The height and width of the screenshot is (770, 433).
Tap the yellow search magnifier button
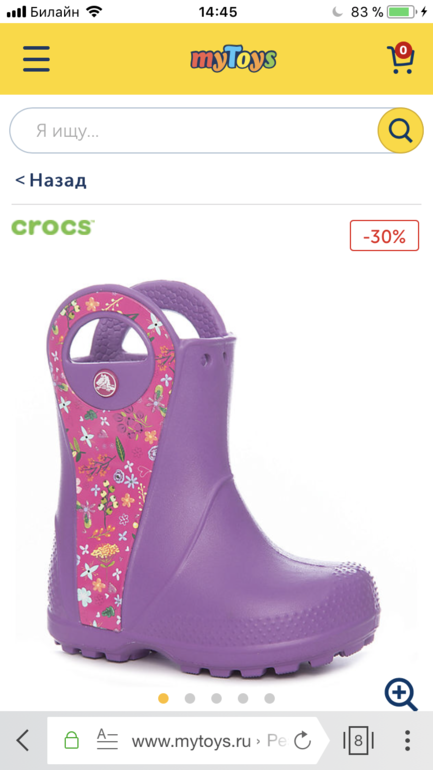[400, 131]
